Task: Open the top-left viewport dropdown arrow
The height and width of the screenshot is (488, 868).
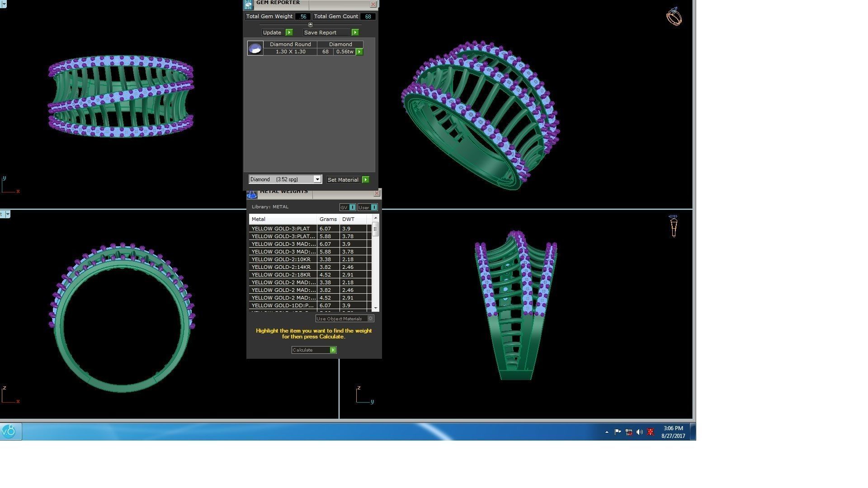Action: point(3,5)
